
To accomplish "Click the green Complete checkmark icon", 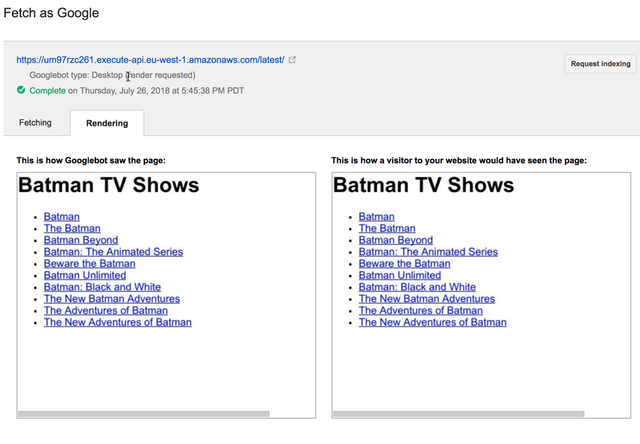I will coord(21,90).
